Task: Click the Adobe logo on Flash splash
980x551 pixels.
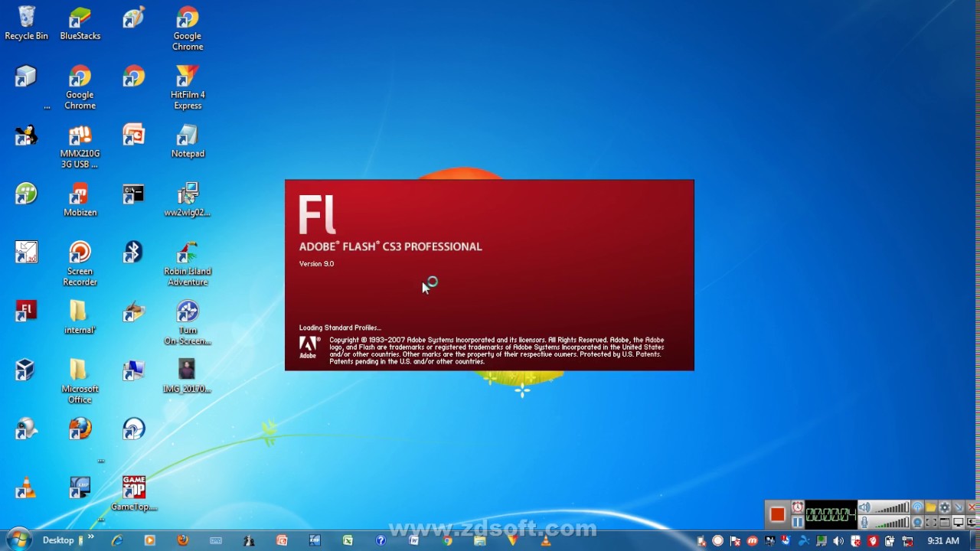Action: tap(309, 347)
